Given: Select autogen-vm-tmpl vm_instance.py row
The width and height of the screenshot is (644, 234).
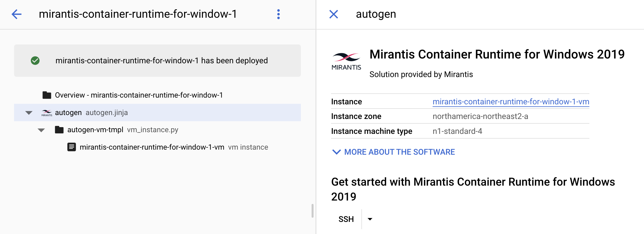Looking at the screenshot, I should coord(157,130).
